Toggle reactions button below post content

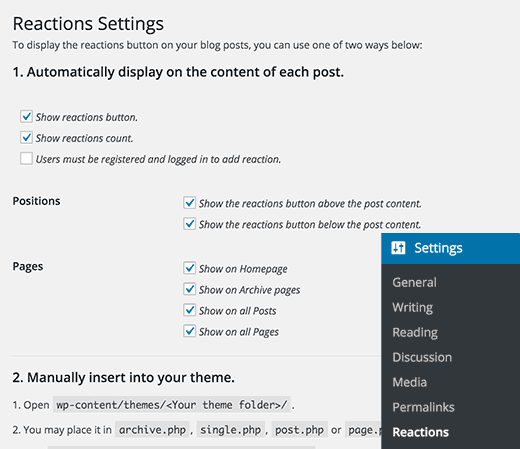tap(189, 224)
